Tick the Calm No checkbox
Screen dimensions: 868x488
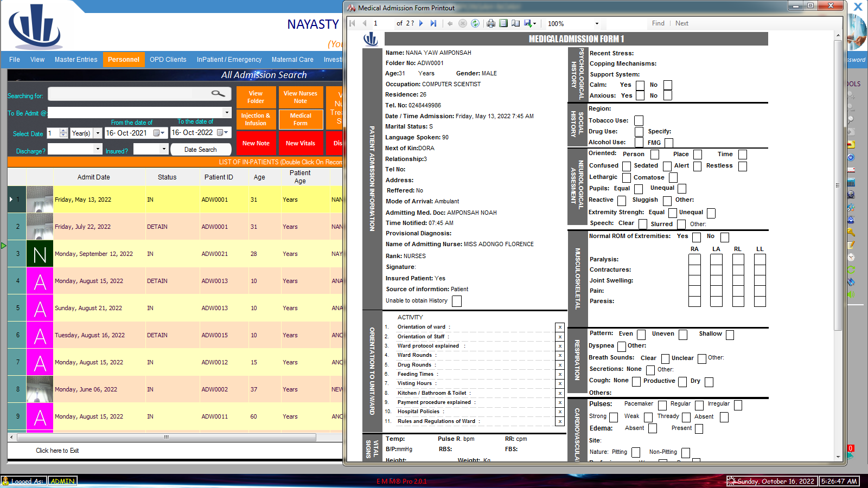click(668, 85)
